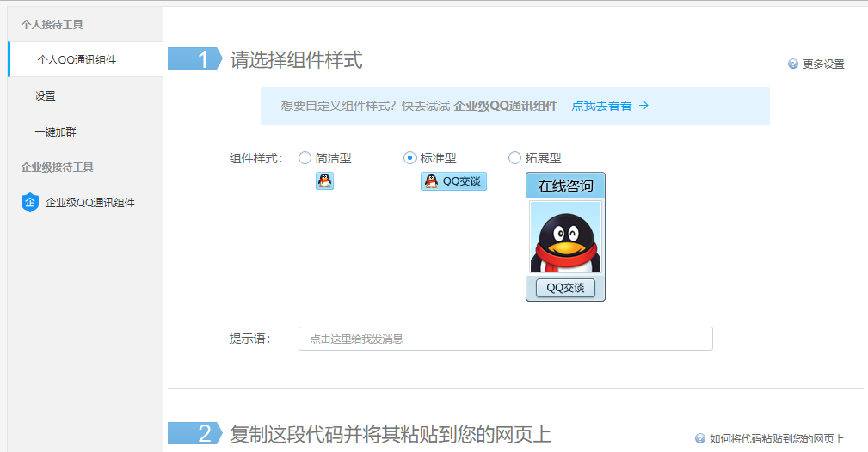
Task: Click the 提示语 label
Action: [x=249, y=339]
